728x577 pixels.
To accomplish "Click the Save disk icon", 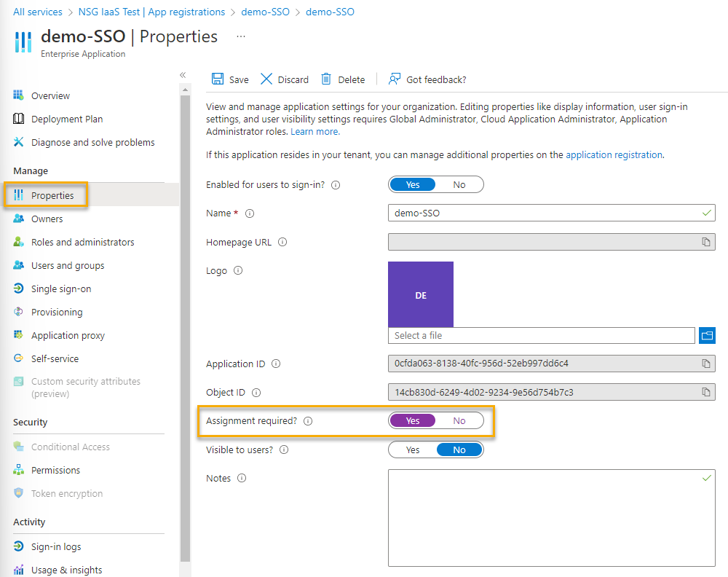I will tap(217, 79).
